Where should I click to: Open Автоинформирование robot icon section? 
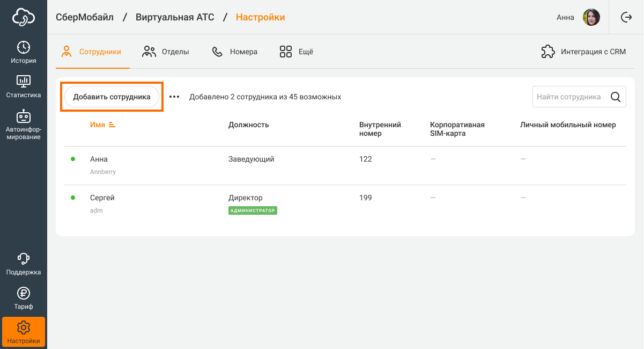point(24,125)
